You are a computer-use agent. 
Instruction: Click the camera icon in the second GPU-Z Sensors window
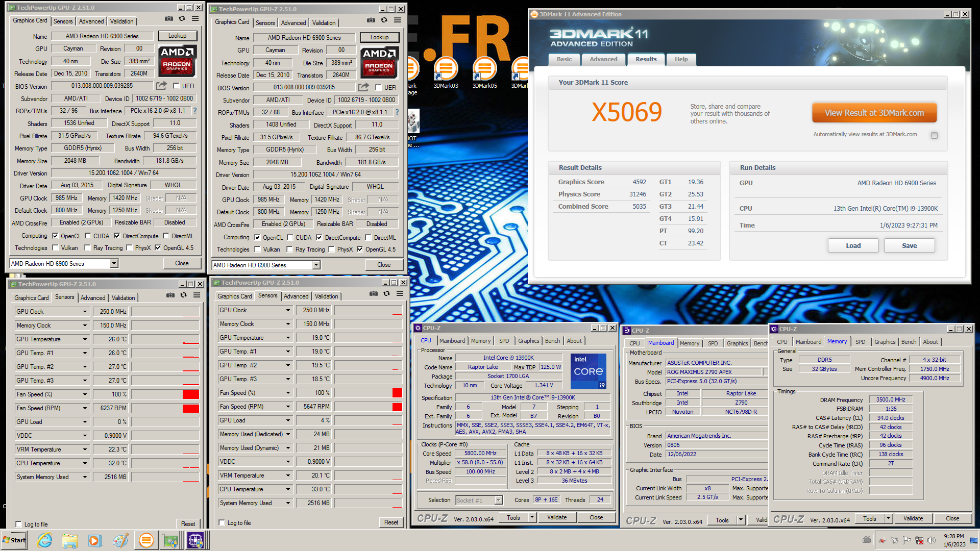point(374,294)
